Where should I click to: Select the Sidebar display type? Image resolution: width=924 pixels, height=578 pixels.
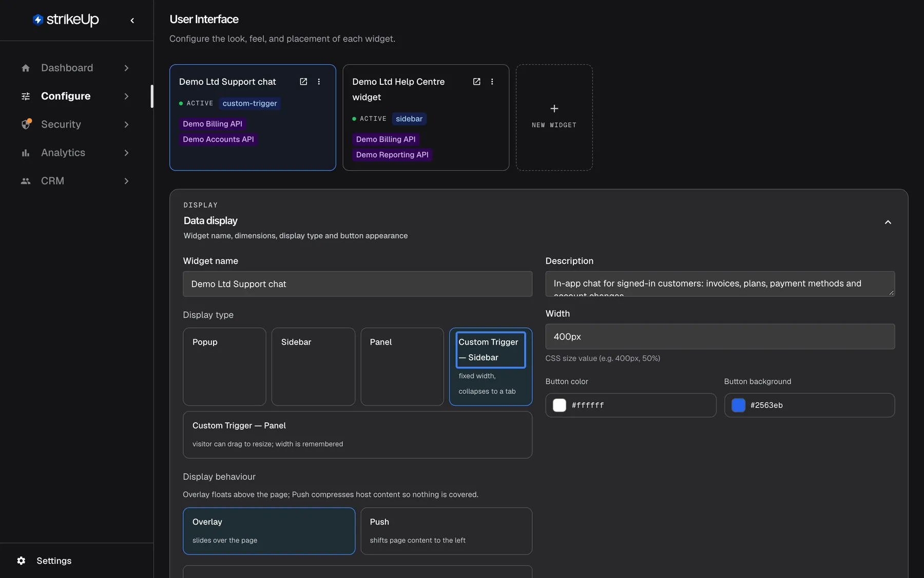pos(313,367)
